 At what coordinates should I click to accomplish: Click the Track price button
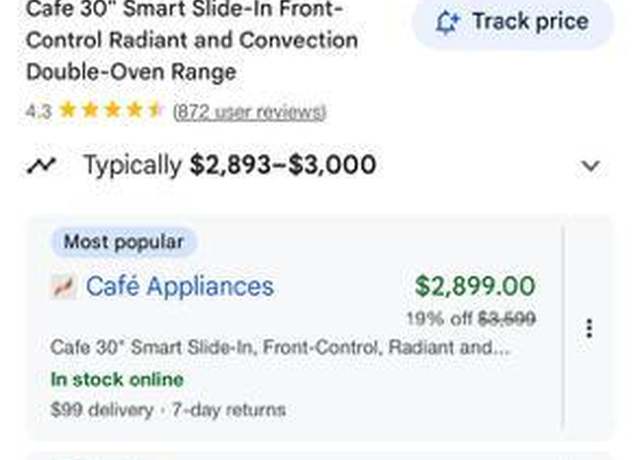point(513,22)
